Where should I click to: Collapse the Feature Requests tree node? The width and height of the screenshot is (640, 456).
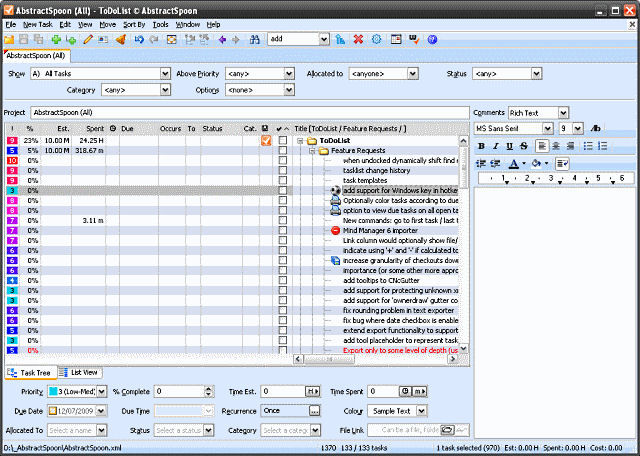point(312,151)
